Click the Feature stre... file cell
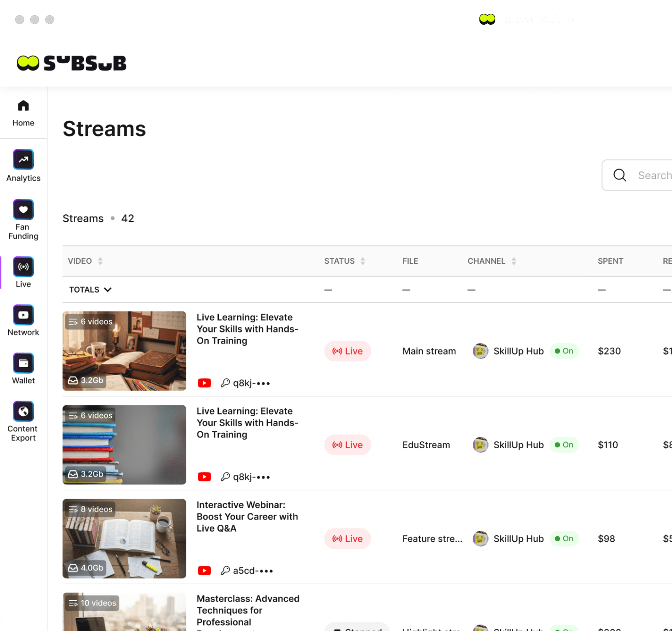This screenshot has width=672, height=631. point(432,539)
